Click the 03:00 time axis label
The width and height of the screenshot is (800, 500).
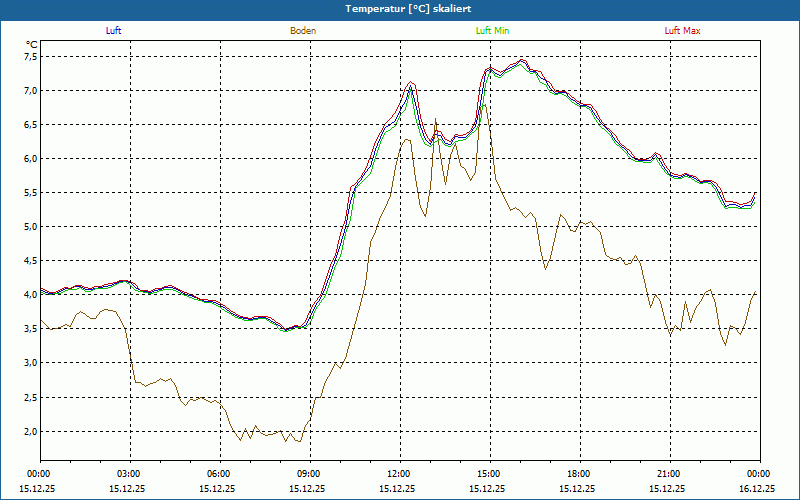tap(131, 474)
